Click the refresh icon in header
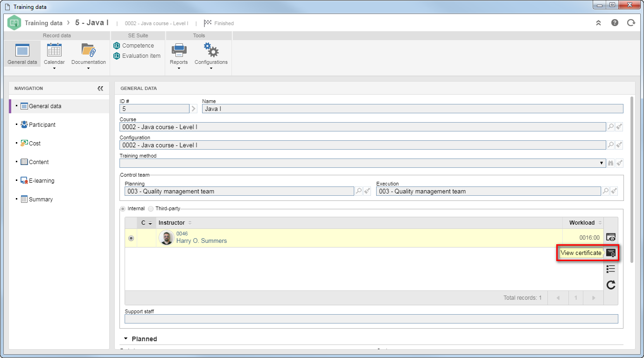Image resolution: width=644 pixels, height=358 pixels. (631, 23)
